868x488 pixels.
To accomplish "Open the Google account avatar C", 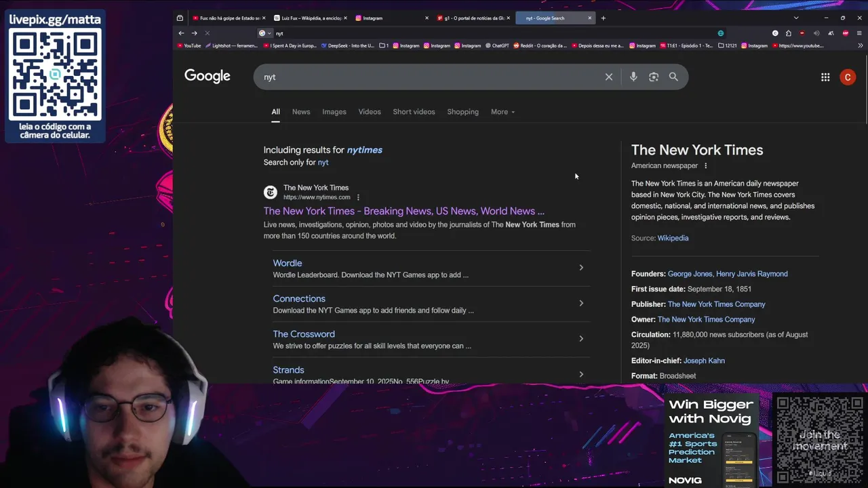I will click(848, 77).
